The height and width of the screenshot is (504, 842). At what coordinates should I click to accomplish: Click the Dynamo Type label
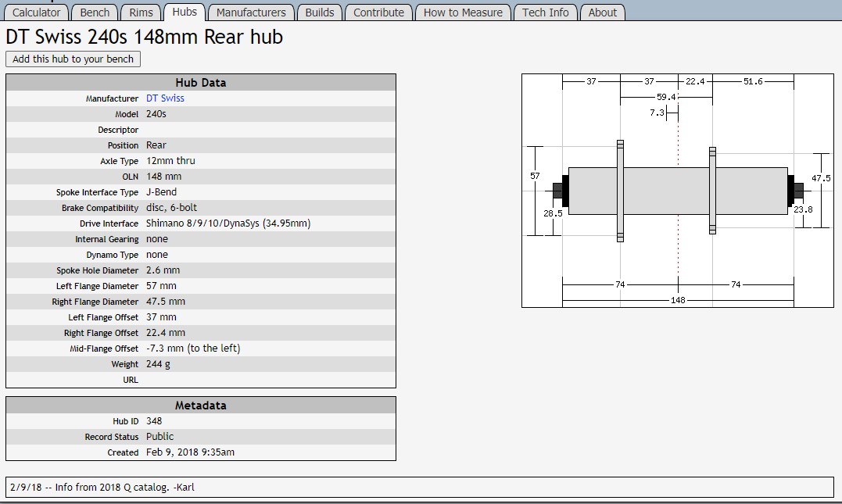coord(113,255)
